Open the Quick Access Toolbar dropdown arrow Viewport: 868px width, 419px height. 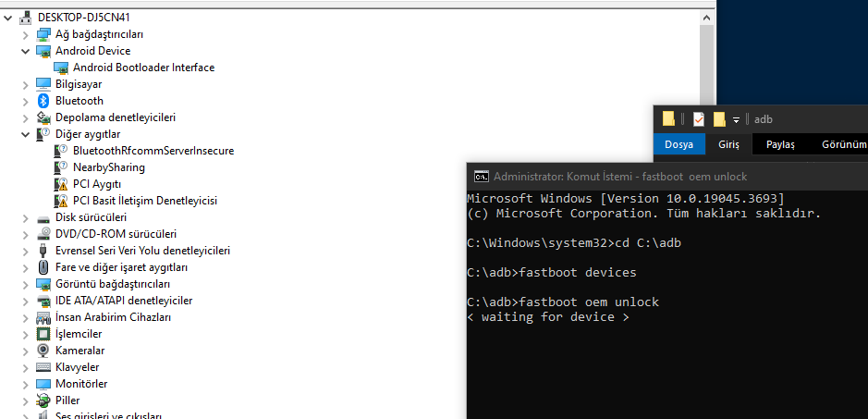pyautogui.click(x=737, y=119)
